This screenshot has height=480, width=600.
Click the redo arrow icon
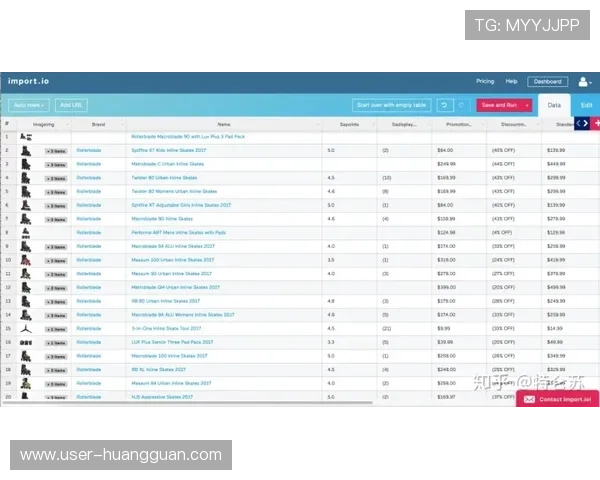coord(462,105)
